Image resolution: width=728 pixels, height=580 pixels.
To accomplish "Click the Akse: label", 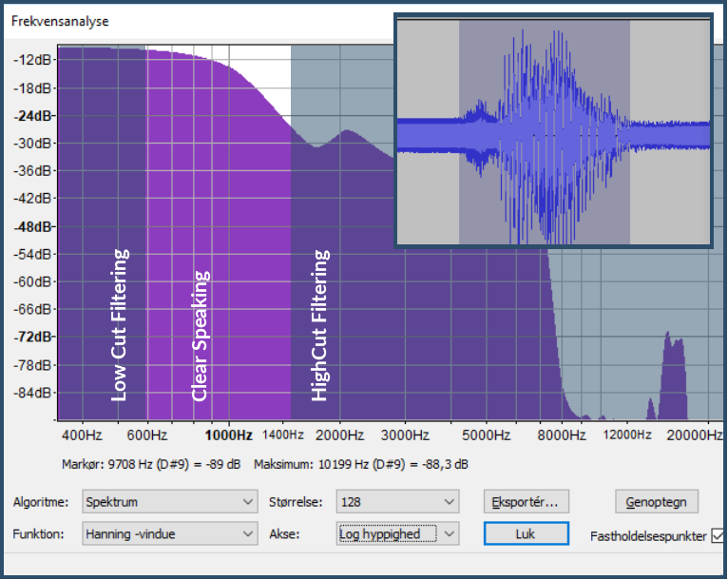I will point(284,534).
